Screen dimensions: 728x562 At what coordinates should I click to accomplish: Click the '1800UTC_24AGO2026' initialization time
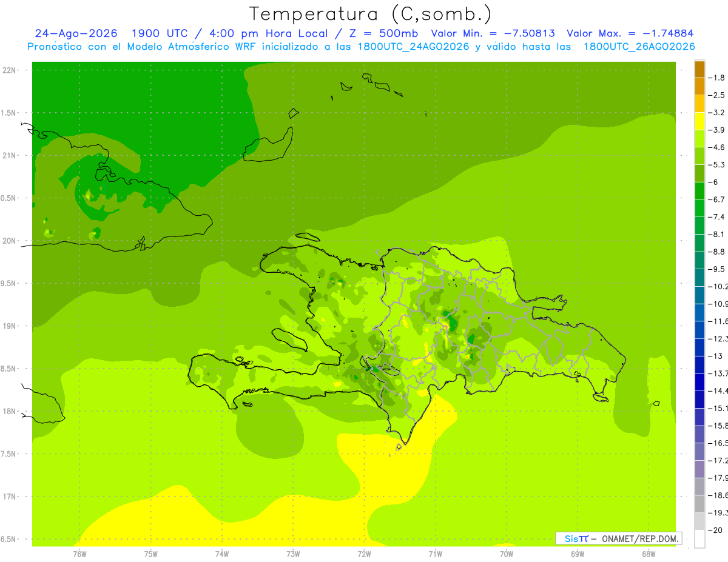click(412, 47)
